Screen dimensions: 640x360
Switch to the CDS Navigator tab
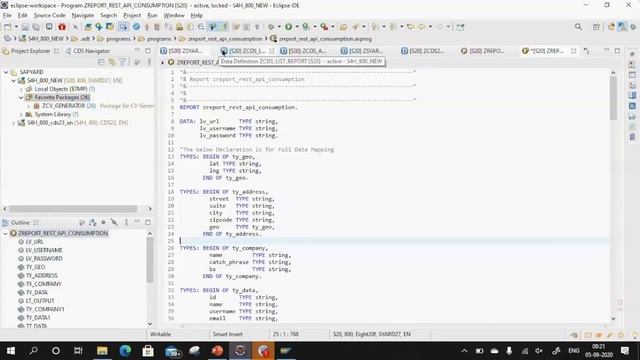[87, 51]
